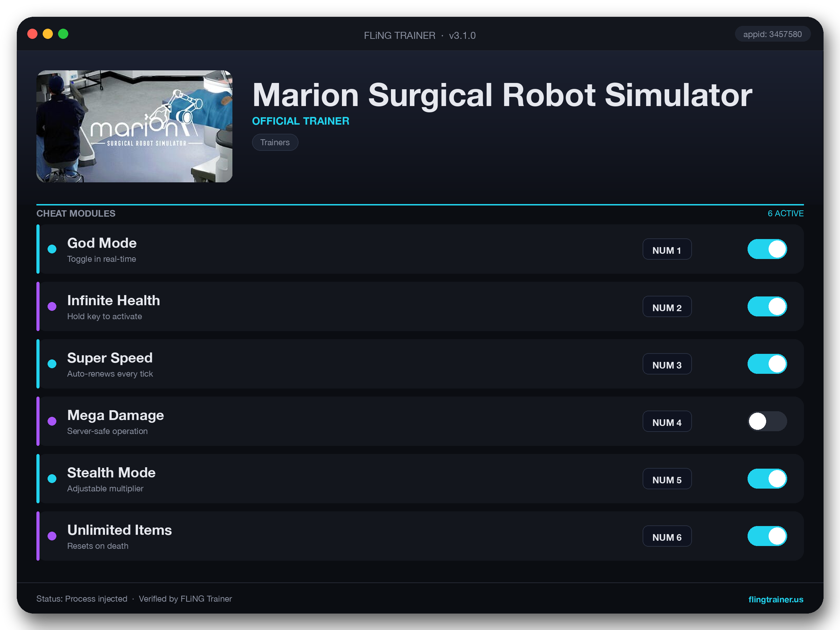Click the NUM 4 hotkey button
Screen dimensions: 840x630
[667, 421]
